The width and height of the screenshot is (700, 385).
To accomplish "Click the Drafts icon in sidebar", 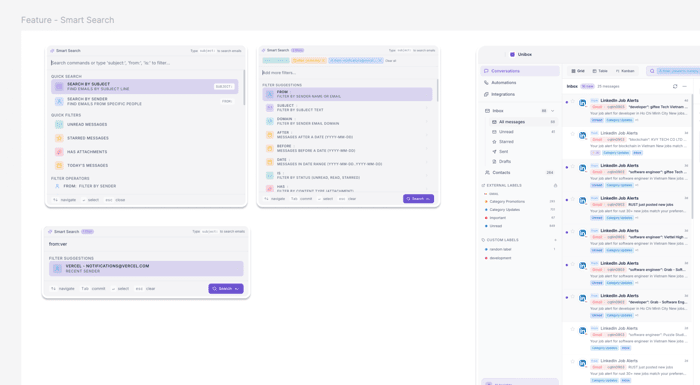I will pyautogui.click(x=494, y=162).
